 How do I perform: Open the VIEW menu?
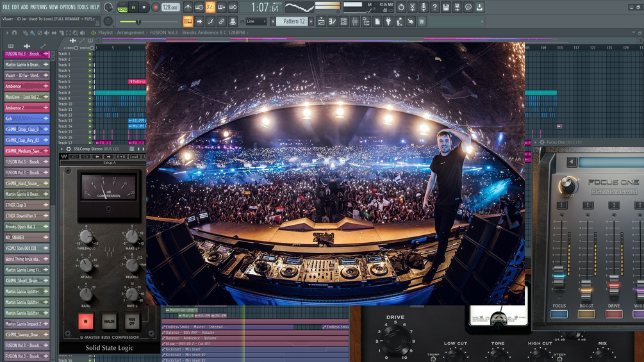point(53,7)
